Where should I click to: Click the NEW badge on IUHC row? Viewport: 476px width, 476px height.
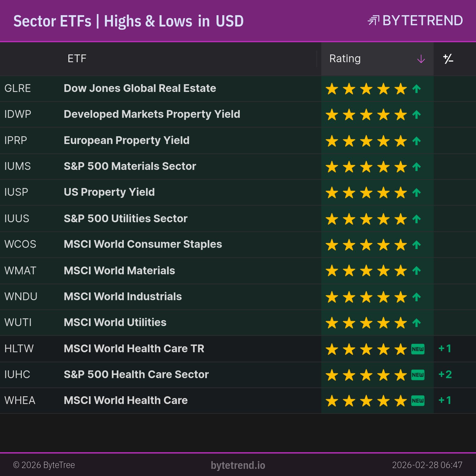[x=418, y=375]
